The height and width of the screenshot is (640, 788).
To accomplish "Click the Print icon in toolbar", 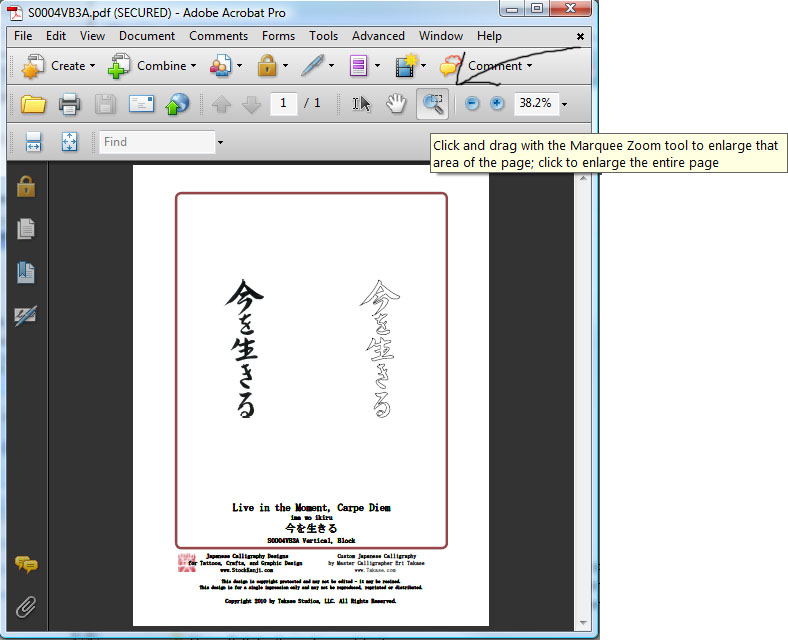I will pyautogui.click(x=69, y=103).
